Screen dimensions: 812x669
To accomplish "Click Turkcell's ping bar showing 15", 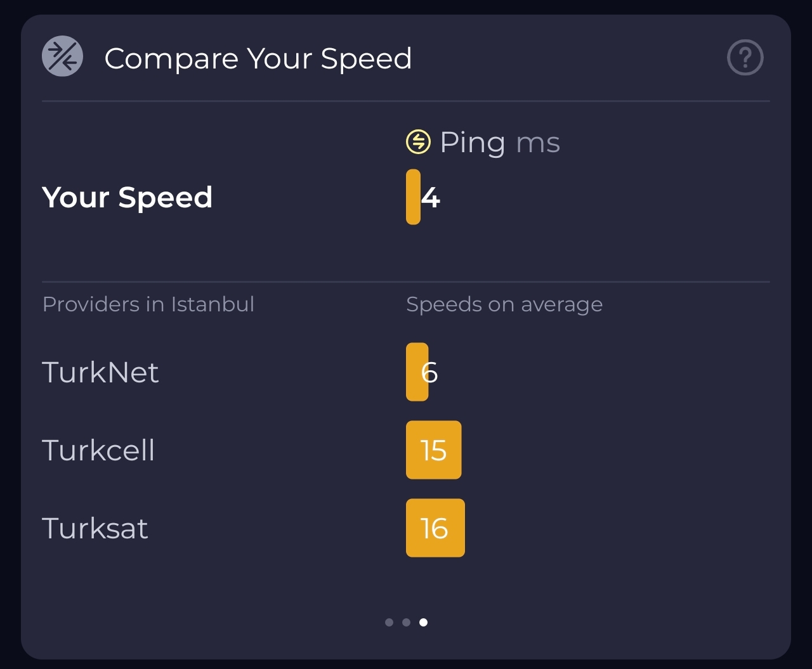I will [433, 450].
